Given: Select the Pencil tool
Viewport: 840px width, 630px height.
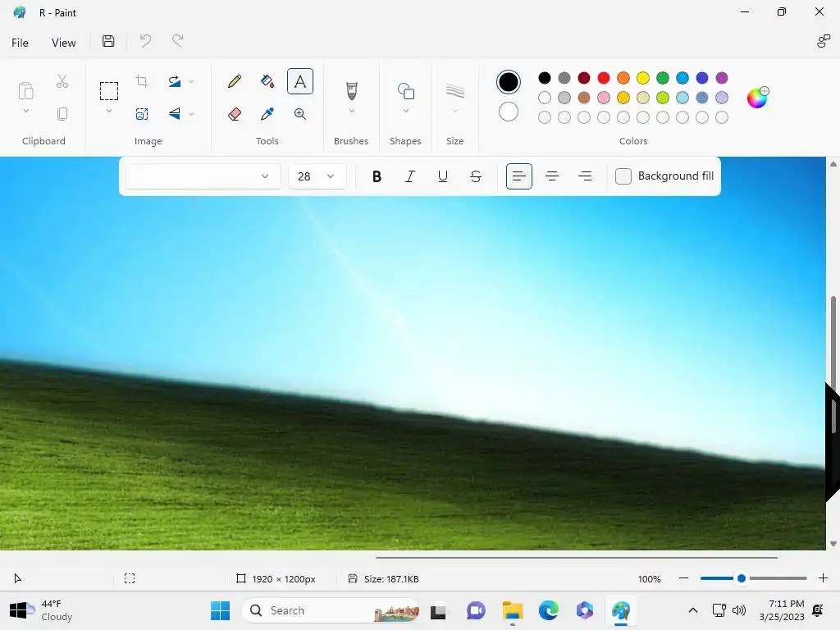Looking at the screenshot, I should pos(234,81).
